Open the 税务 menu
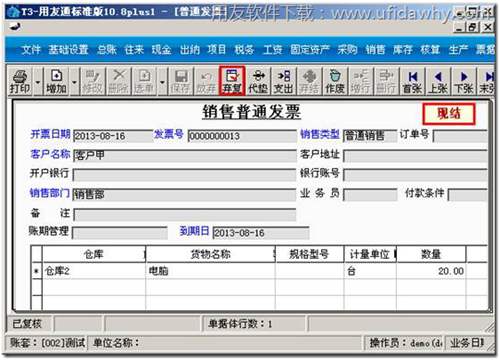This screenshot has height=360, width=500. tap(244, 50)
